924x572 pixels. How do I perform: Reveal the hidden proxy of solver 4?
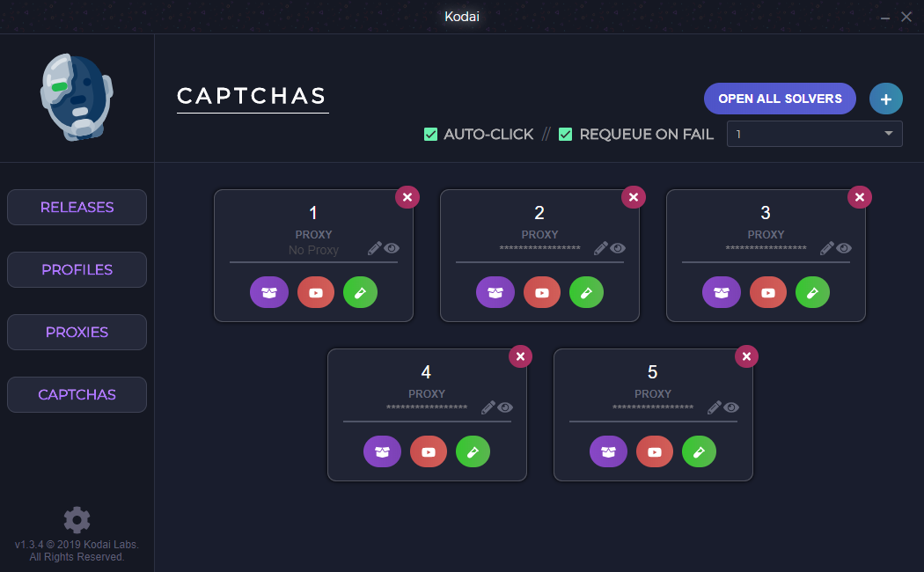(x=505, y=407)
